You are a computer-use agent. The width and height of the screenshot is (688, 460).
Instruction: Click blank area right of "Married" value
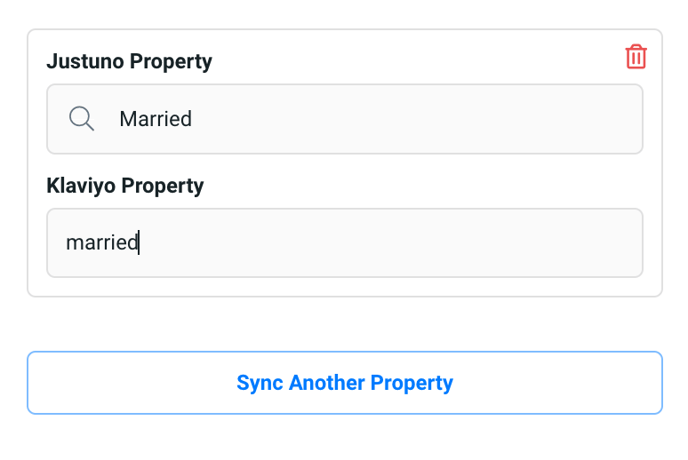tap(417, 119)
